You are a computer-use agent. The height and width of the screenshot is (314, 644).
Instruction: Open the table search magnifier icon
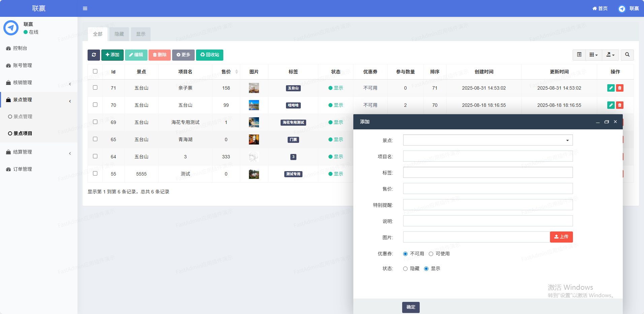pos(627,55)
